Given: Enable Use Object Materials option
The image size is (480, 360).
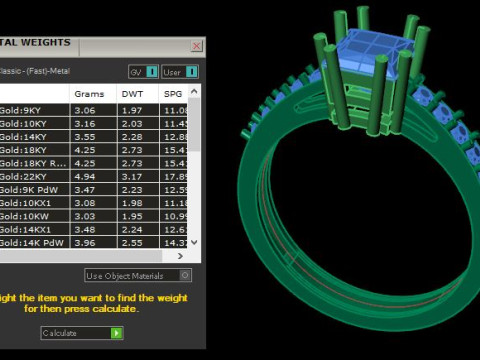Looking at the screenshot, I should (x=138, y=276).
